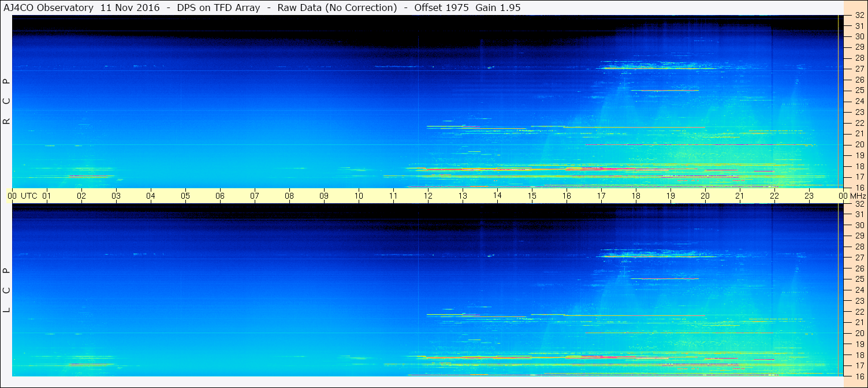Click the 18 MHz label of RCP scale

click(859, 166)
